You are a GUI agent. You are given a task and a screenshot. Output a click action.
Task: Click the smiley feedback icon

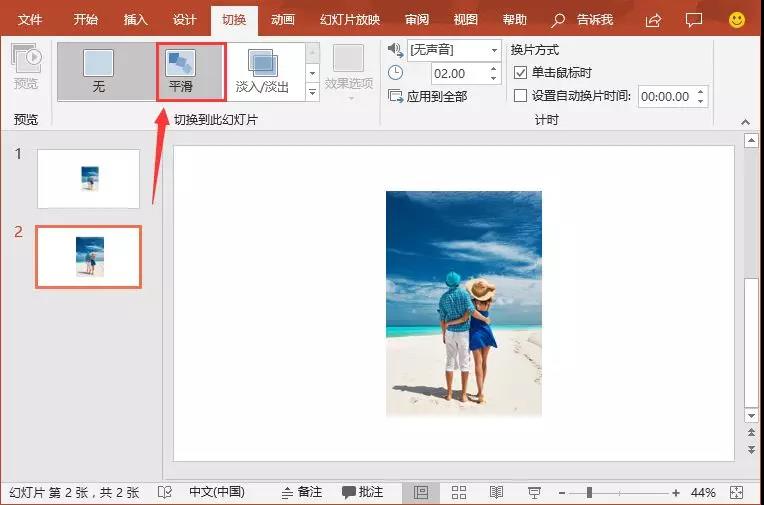click(x=737, y=19)
